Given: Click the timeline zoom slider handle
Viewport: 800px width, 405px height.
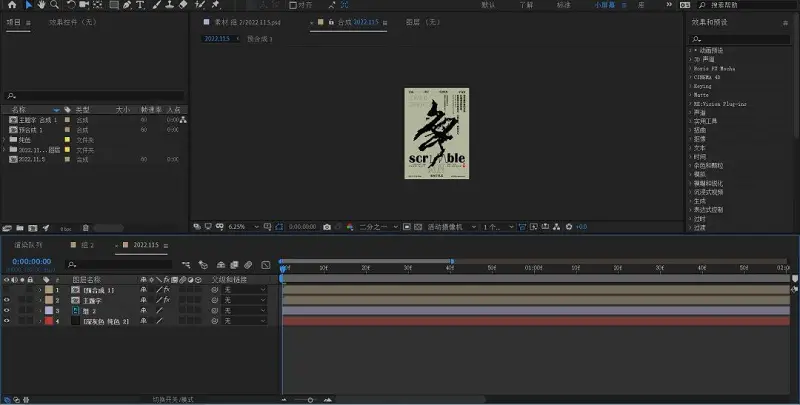Looking at the screenshot, I should click(x=310, y=400).
